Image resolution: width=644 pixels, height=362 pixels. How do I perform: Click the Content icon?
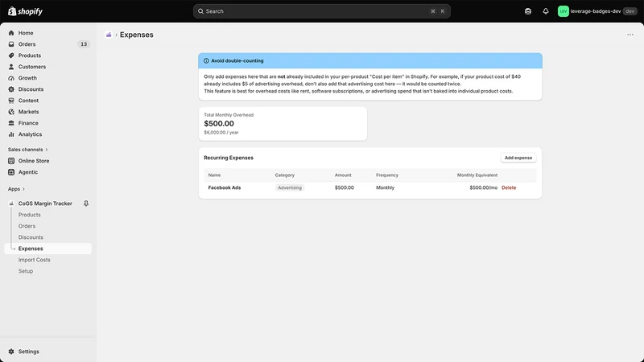(x=11, y=101)
